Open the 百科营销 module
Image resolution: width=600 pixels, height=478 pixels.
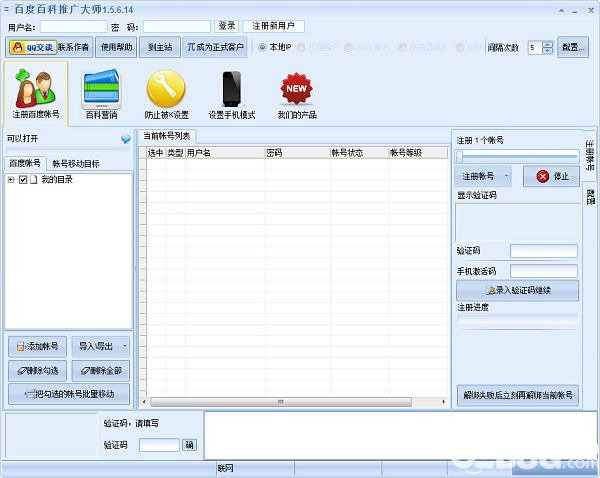point(101,94)
